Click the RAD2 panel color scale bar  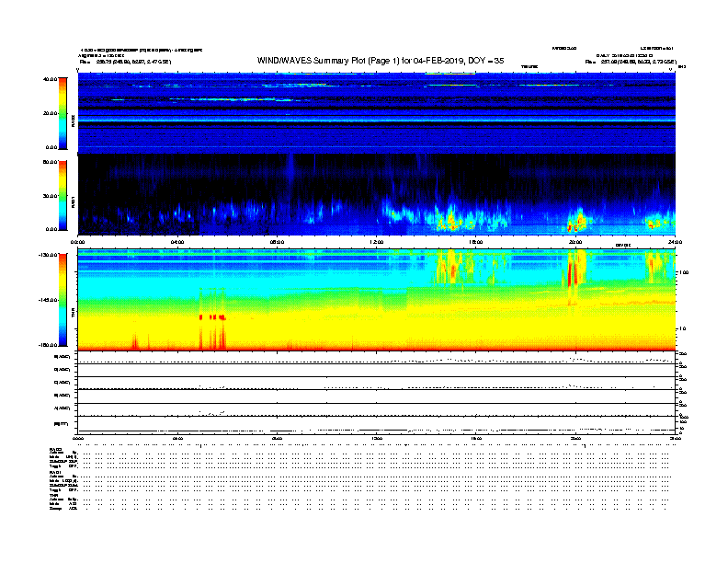click(63, 113)
